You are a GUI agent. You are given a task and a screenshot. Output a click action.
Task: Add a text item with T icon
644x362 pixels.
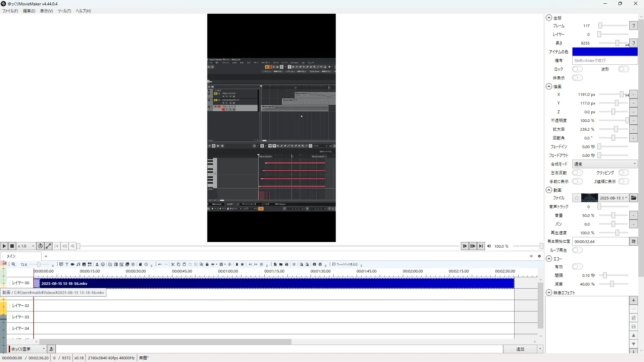[x=67, y=264]
